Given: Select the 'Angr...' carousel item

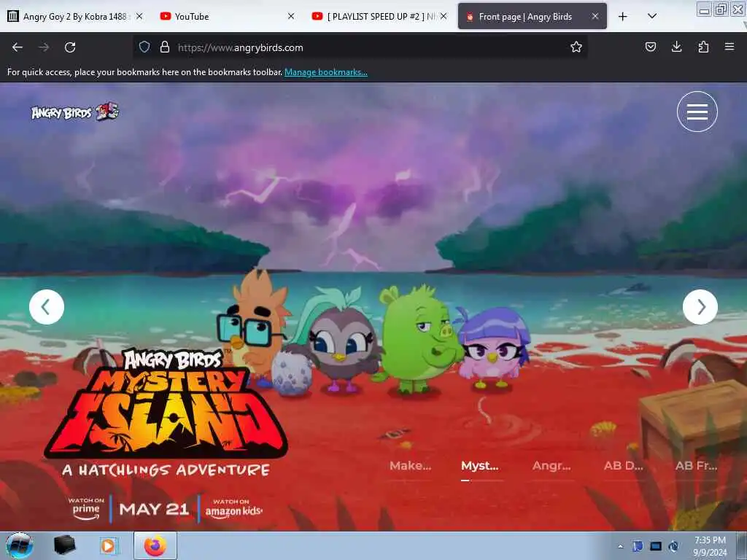Looking at the screenshot, I should 551,466.
